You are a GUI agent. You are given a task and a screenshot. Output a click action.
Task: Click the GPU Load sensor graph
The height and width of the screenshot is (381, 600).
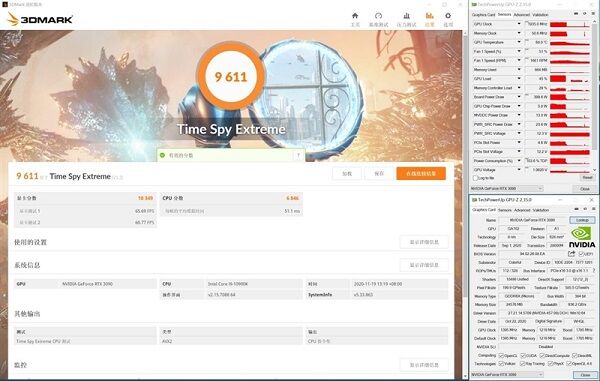pyautogui.click(x=569, y=79)
